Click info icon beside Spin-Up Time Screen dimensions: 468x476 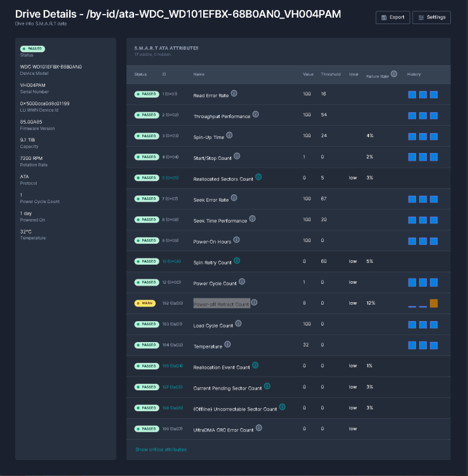[x=229, y=135]
